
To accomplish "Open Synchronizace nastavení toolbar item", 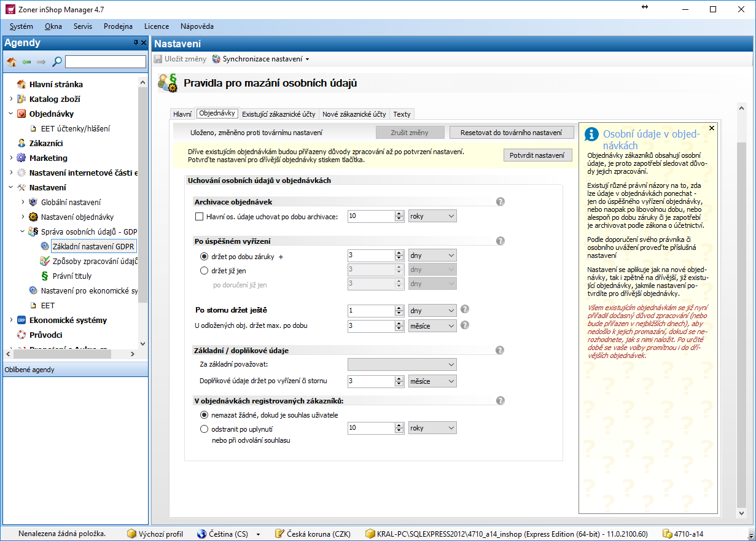I will [x=261, y=59].
